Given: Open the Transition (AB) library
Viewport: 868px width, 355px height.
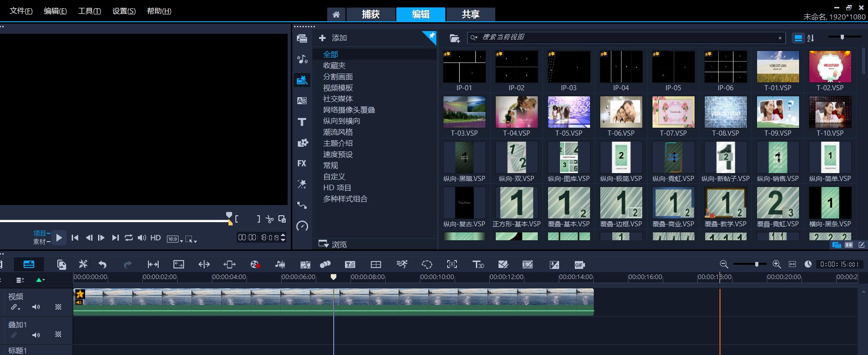Looking at the screenshot, I should pos(302,100).
